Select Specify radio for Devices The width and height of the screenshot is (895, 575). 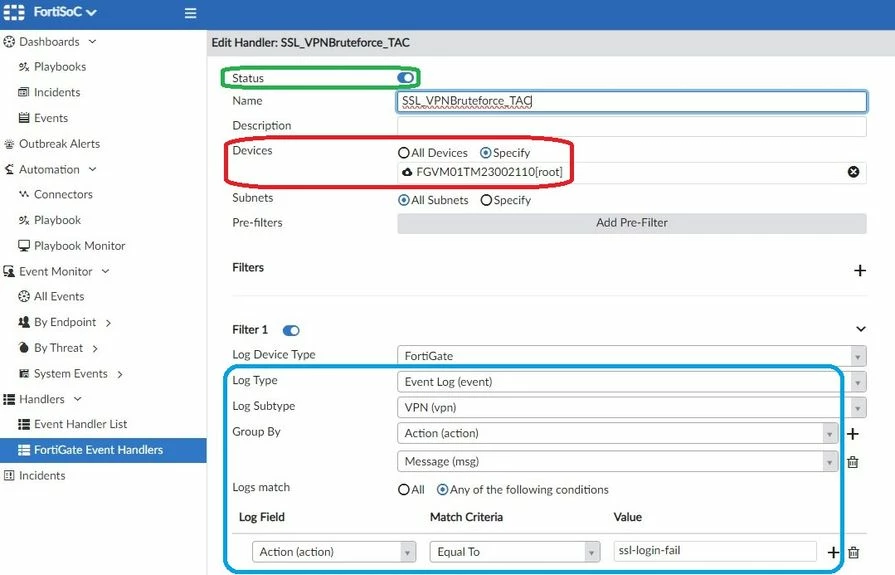486,153
